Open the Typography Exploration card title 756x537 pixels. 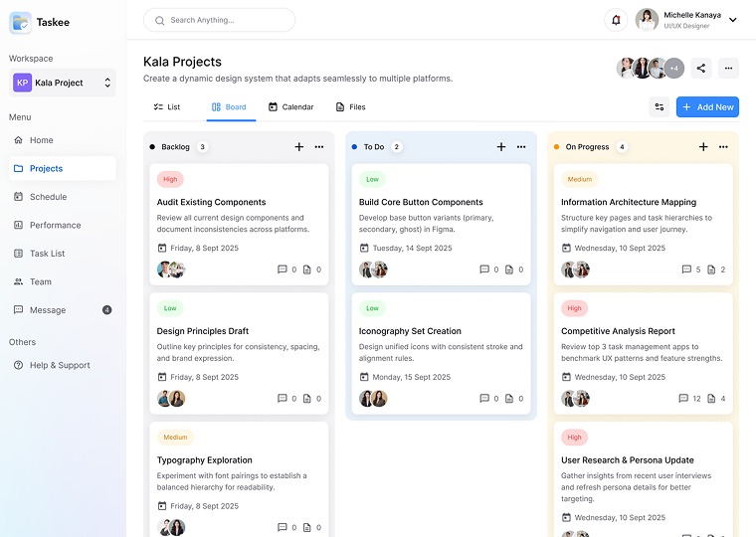pyautogui.click(x=205, y=460)
